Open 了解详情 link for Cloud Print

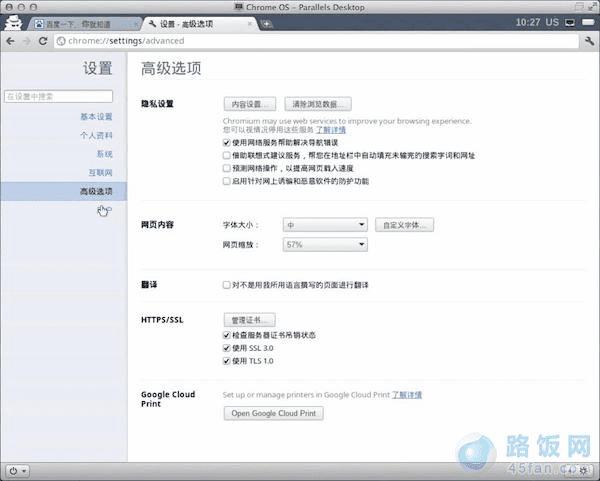407,395
